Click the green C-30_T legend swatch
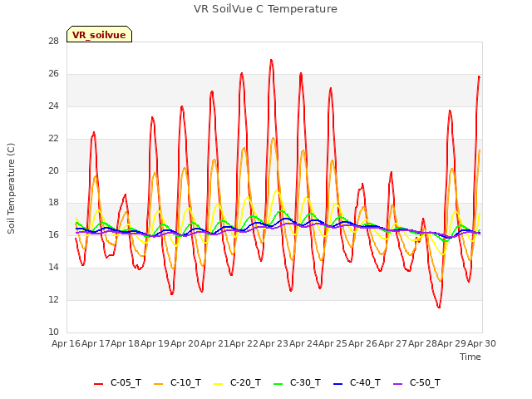Image resolution: width=532 pixels, height=399 pixels. tap(278, 384)
